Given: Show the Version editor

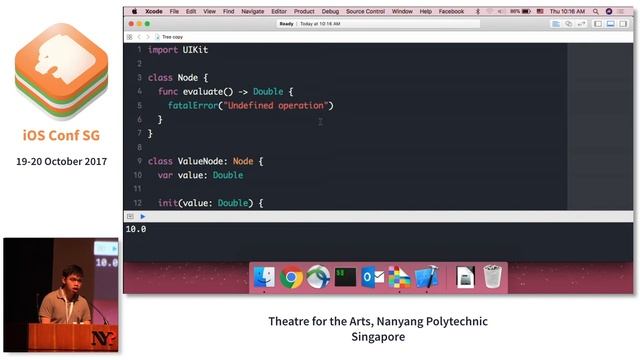Looking at the screenshot, I should pos(581,24).
